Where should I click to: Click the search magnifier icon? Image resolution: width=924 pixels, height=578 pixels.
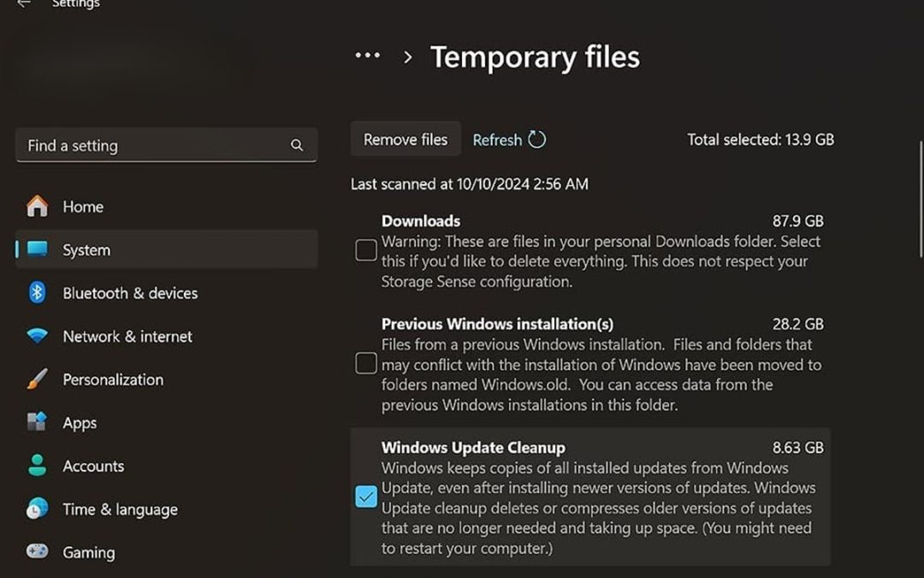[x=297, y=146]
